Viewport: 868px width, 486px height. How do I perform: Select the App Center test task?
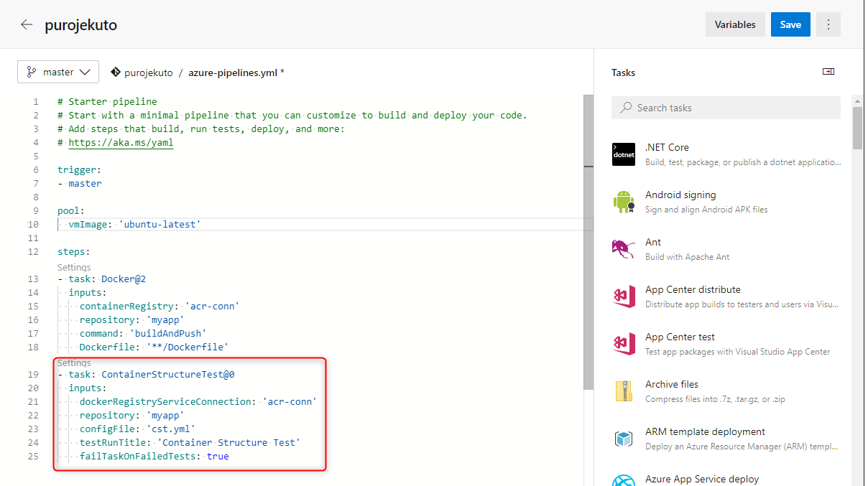coord(726,344)
